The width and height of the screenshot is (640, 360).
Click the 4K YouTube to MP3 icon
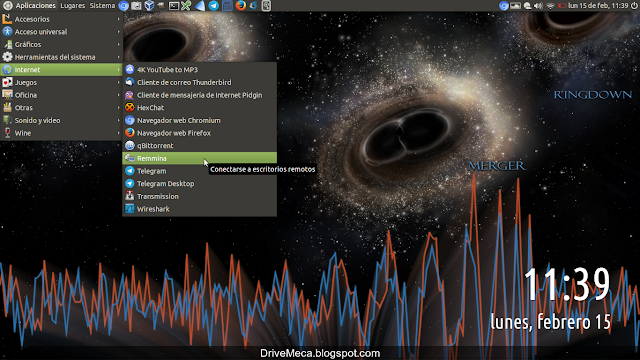pos(130,69)
